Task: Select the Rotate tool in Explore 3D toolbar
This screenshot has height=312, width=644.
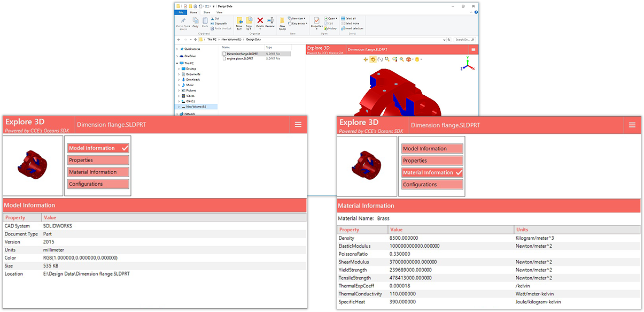Action: [373, 59]
